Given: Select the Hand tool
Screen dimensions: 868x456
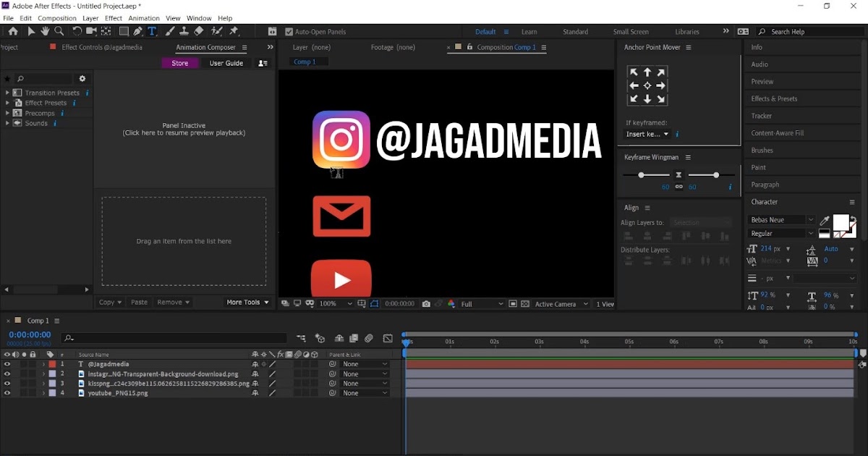Looking at the screenshot, I should [45, 31].
